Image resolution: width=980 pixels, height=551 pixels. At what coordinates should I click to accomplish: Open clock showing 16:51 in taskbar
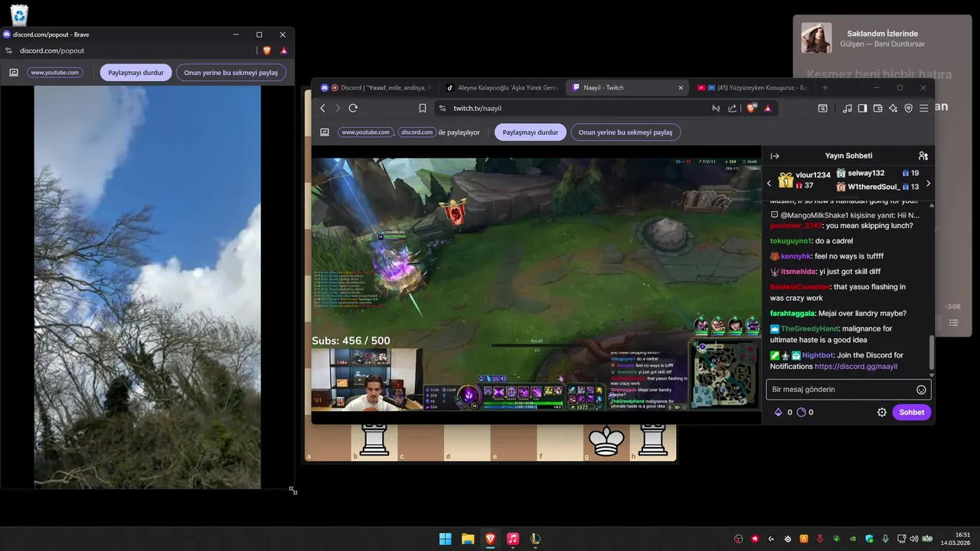coord(955,539)
